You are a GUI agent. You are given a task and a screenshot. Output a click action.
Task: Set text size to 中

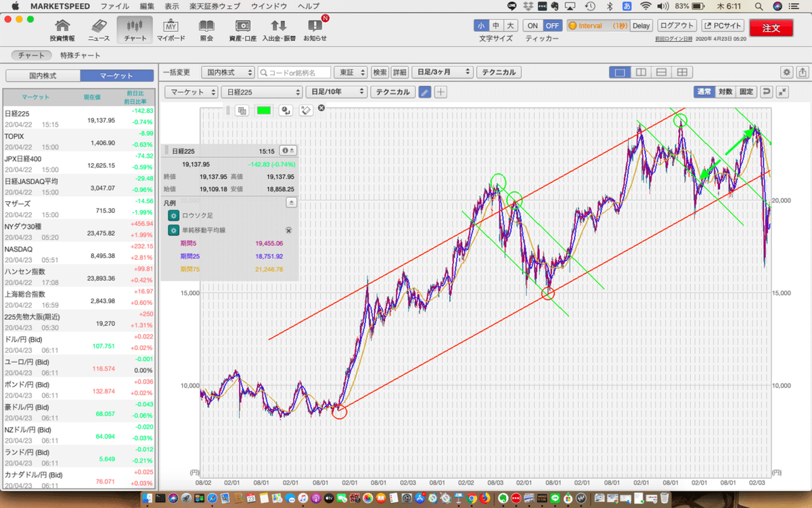tap(496, 26)
